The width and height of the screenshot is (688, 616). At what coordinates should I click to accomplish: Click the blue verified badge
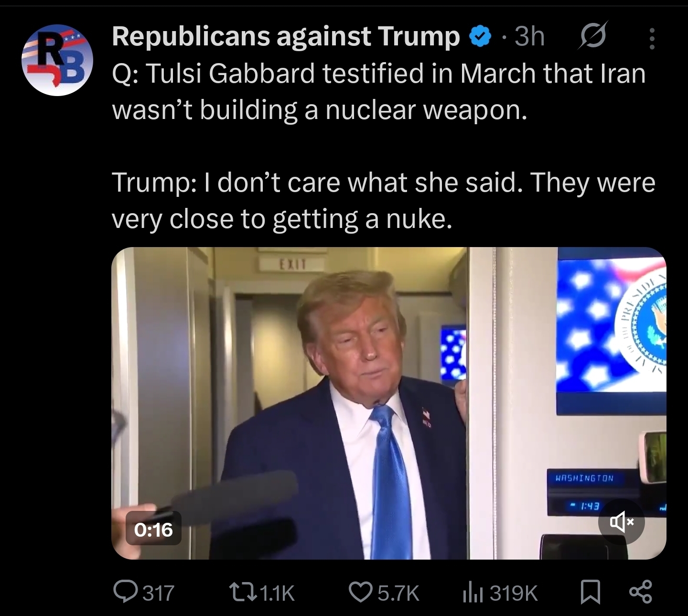tap(481, 36)
